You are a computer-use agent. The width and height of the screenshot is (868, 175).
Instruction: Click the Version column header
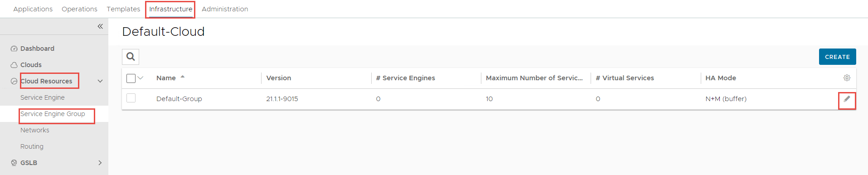pyautogui.click(x=279, y=78)
